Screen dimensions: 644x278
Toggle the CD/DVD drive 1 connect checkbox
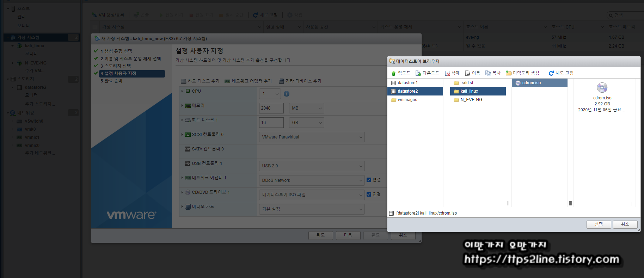point(369,194)
